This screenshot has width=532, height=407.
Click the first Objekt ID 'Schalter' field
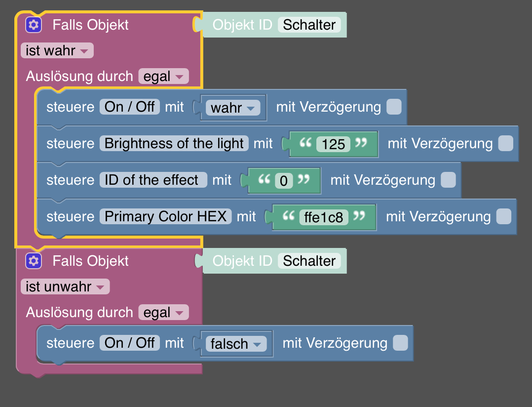coord(309,25)
